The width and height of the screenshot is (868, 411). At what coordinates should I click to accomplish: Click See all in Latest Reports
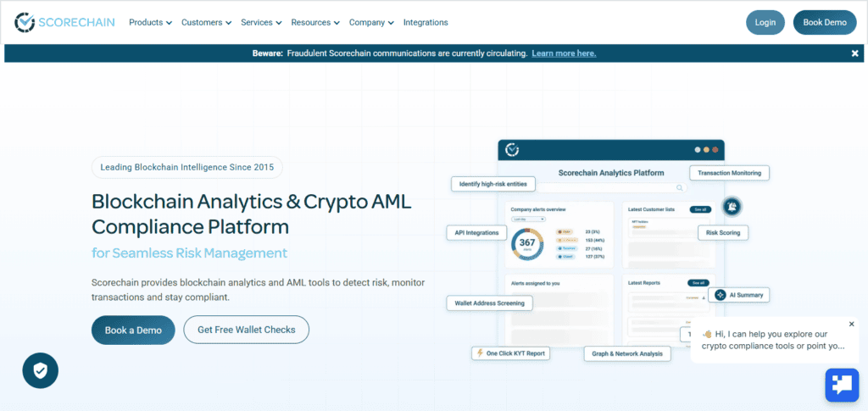[x=698, y=283]
